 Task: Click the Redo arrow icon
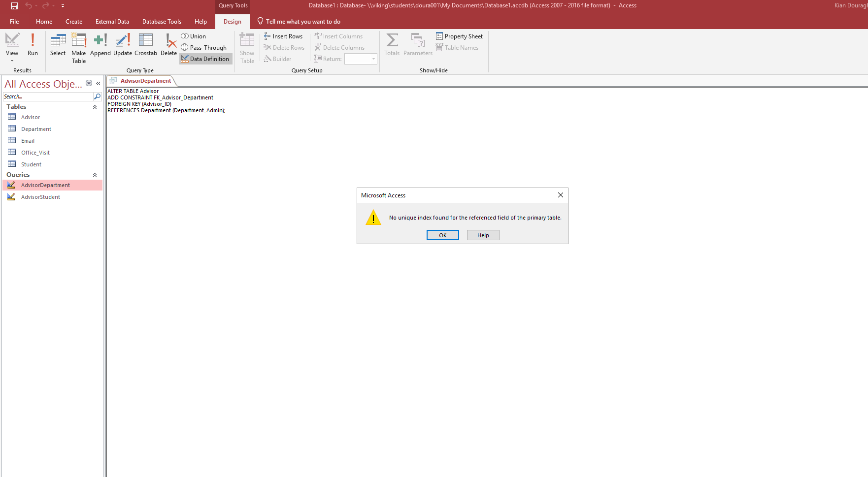[x=45, y=6]
